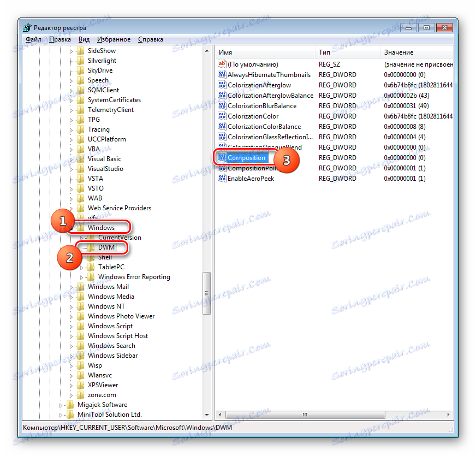Expand the Wisp key
The width and height of the screenshot is (476, 455).
pos(71,366)
